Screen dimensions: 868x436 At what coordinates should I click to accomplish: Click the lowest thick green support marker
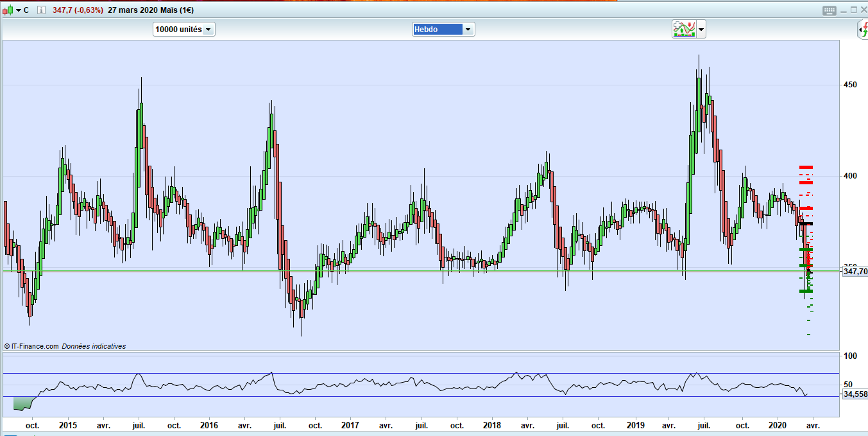click(806, 291)
